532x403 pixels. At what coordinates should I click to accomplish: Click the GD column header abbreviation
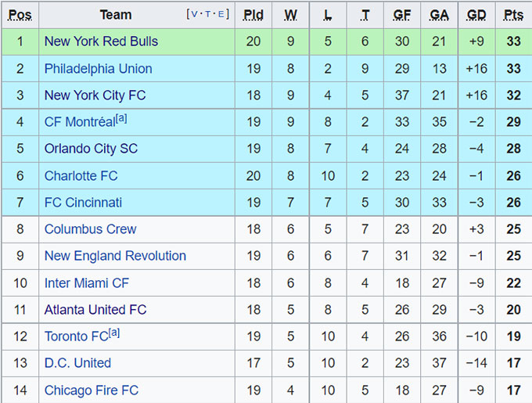pyautogui.click(x=476, y=15)
